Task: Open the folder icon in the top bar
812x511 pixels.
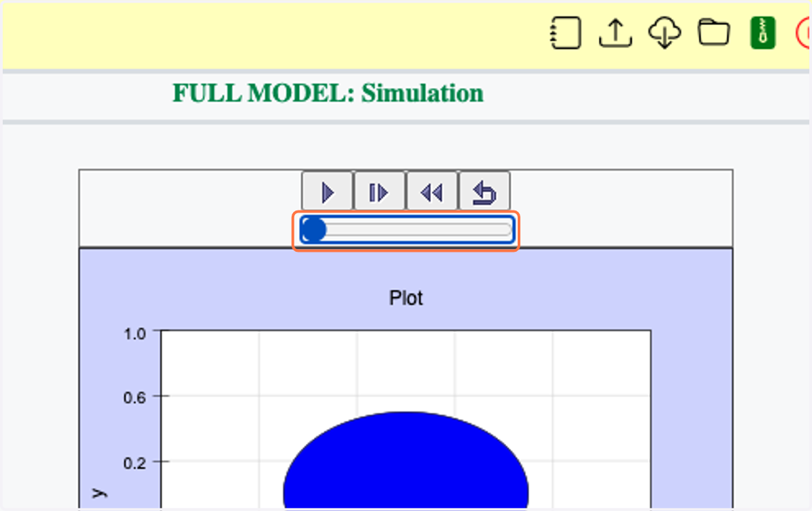Action: [x=715, y=32]
